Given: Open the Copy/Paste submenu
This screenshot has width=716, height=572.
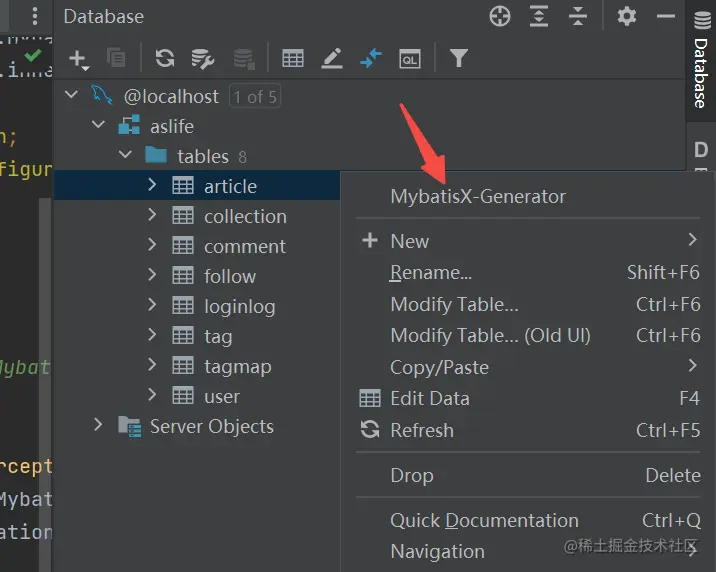Looking at the screenshot, I should (x=528, y=367).
